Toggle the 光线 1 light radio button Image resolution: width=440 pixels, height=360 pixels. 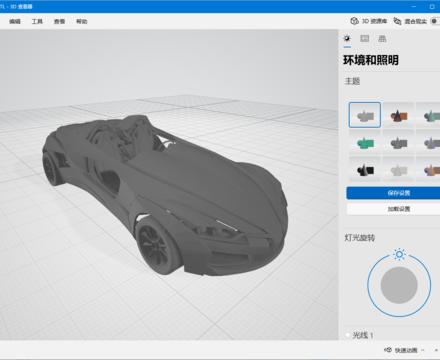[x=348, y=335]
